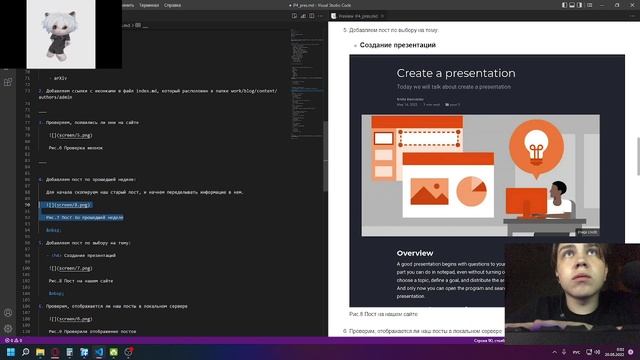The height and width of the screenshot is (360, 640).
Task: Close the Preview P4_pres.md tab
Action: point(382,16)
